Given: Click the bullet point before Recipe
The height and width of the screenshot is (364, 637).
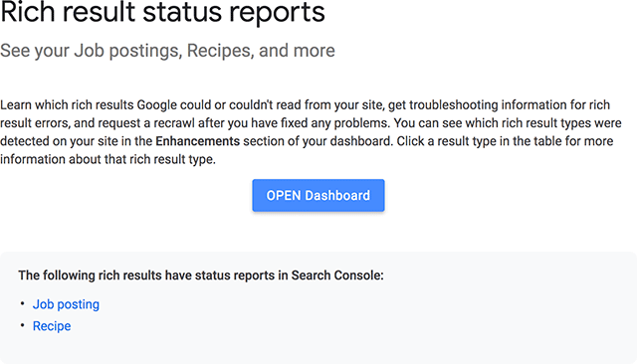Looking at the screenshot, I should click(23, 325).
